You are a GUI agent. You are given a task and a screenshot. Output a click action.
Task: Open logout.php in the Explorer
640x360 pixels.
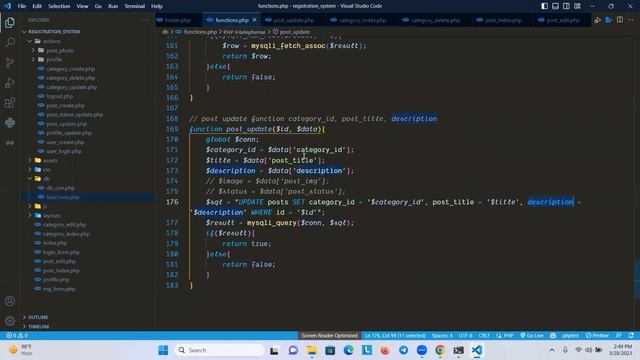tap(60, 96)
